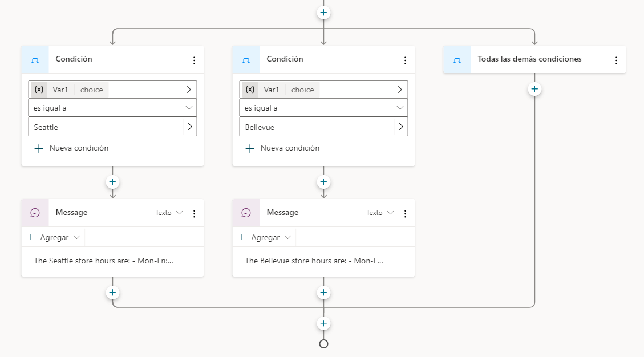This screenshot has width=644, height=357.
Task: Click the Seattle value input field
Action: tap(106, 127)
